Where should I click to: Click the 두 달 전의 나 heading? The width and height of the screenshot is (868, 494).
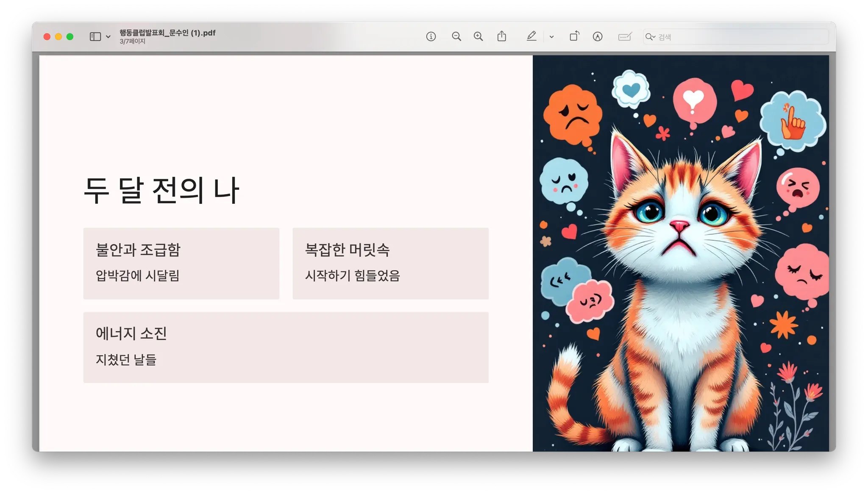161,191
